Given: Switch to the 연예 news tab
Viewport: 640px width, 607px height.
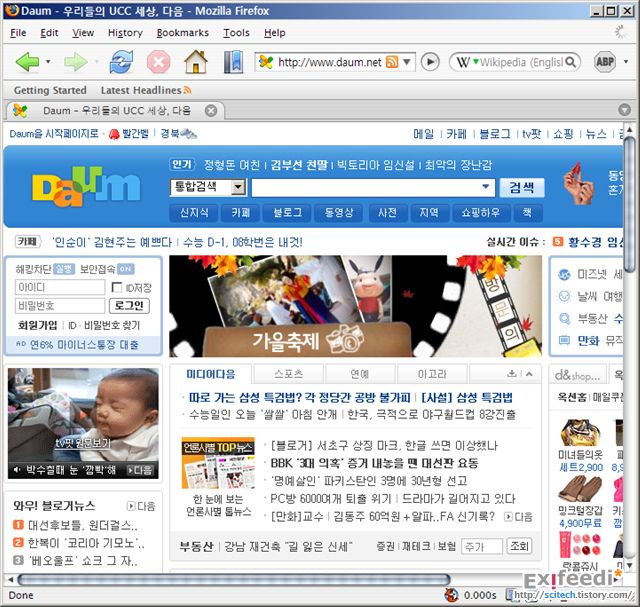Looking at the screenshot, I should (x=360, y=374).
